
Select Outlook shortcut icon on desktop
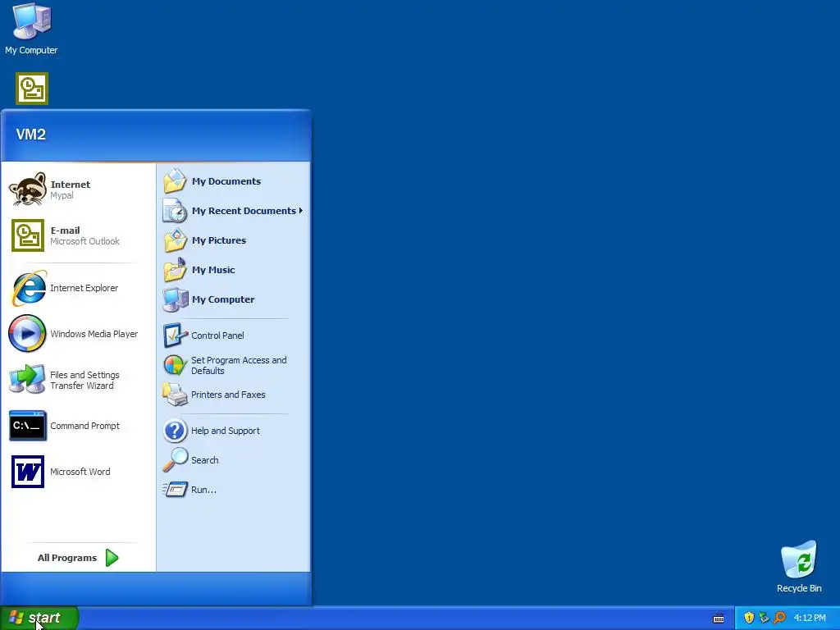point(32,89)
